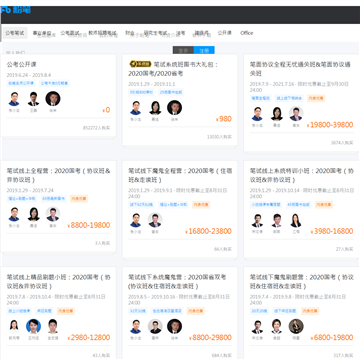The width and height of the screenshot is (360, 360).
Task: Click first teacher avatar in 系统特训小班 card
Action: click(257, 220)
